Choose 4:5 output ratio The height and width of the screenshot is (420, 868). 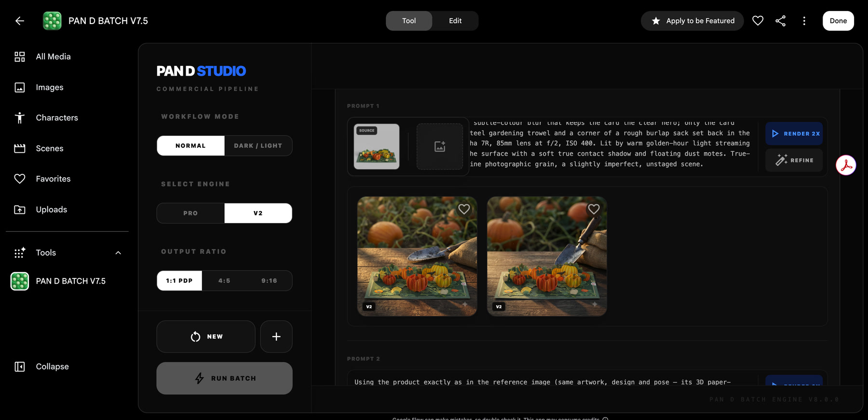click(x=224, y=280)
